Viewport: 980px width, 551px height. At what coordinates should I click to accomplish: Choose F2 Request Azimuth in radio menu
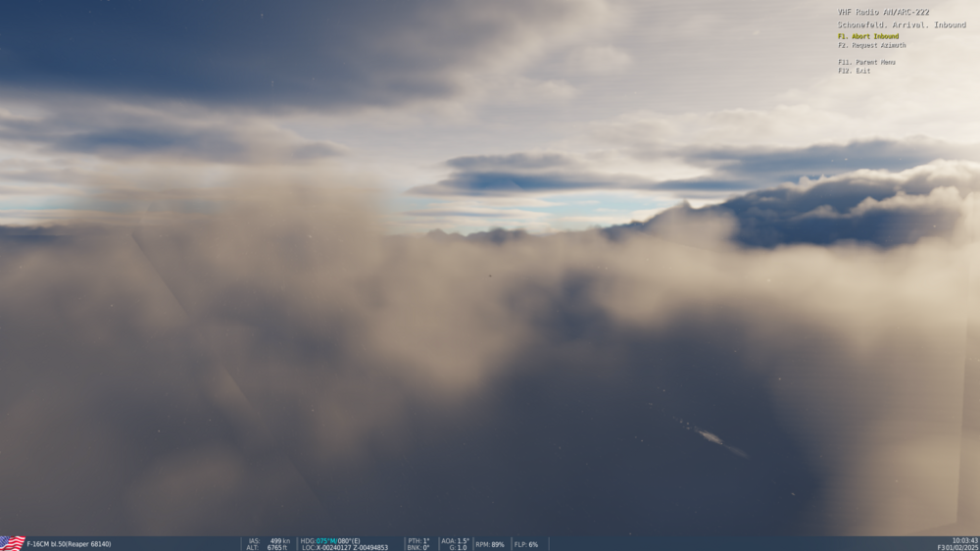pos(872,46)
